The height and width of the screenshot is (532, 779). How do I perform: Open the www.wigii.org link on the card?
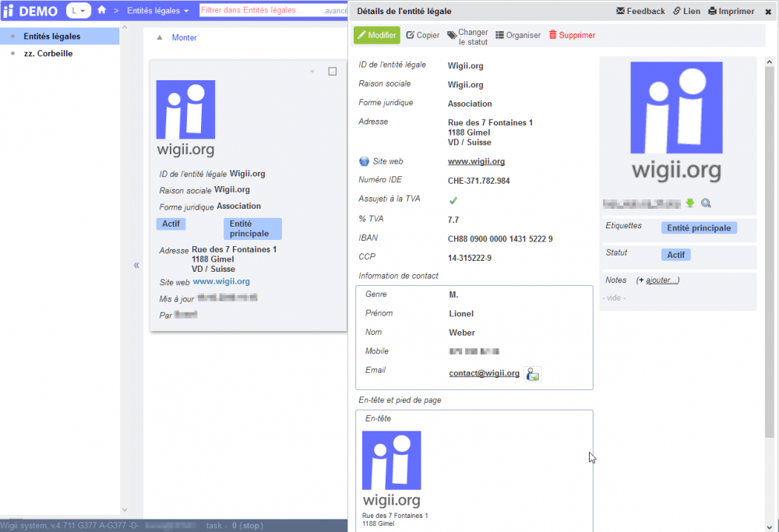(x=221, y=282)
